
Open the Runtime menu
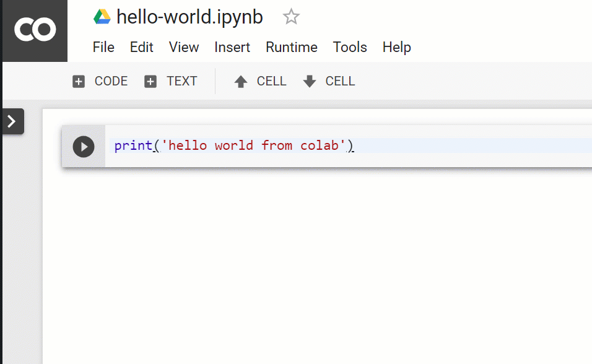click(x=292, y=47)
